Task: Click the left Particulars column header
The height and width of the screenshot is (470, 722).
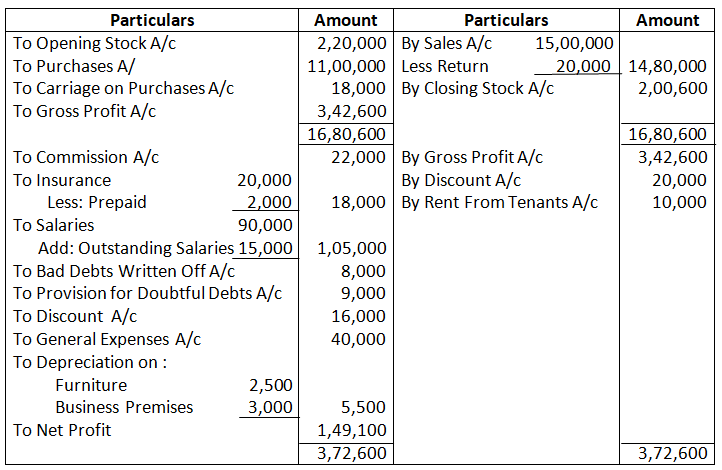Action: tap(152, 20)
